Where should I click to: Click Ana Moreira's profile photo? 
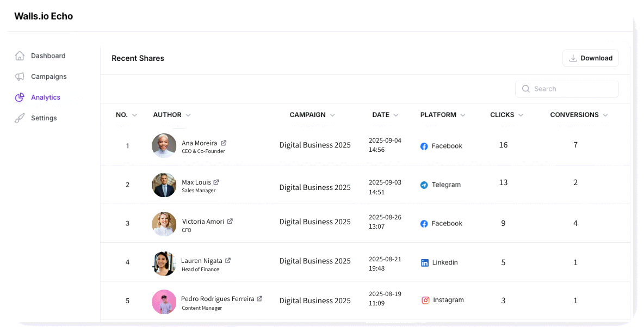click(164, 145)
